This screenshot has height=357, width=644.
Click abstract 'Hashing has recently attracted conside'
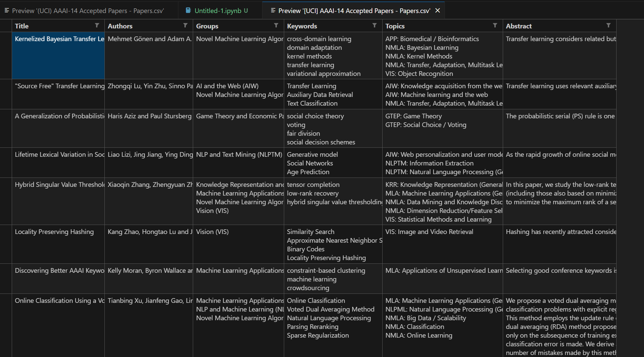tap(561, 232)
